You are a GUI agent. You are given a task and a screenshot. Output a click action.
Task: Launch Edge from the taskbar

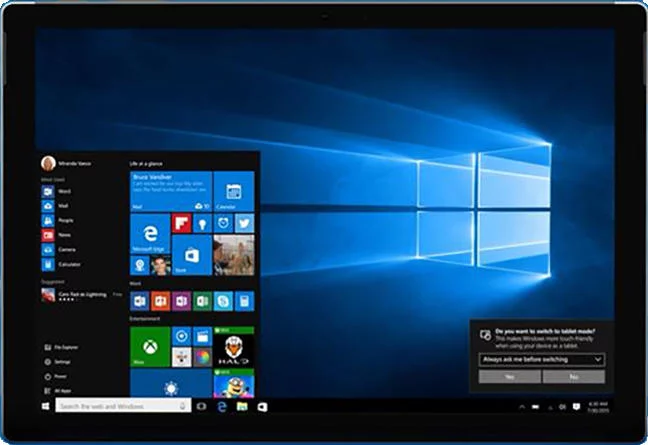[x=222, y=407]
